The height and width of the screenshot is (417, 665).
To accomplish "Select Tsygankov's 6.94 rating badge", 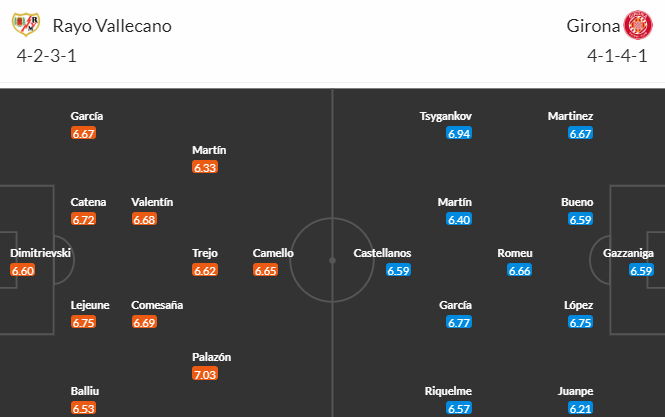I will tap(459, 134).
